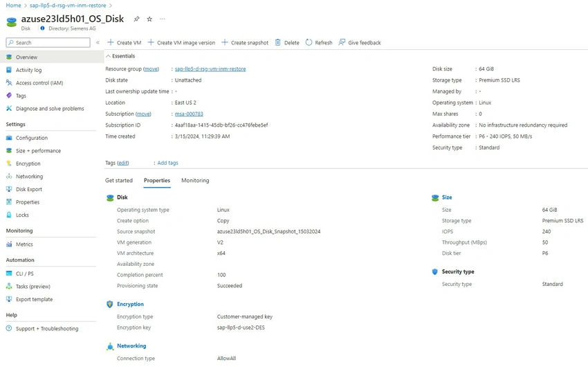Click edit link next to Tags
The image size is (588, 367).
(123, 163)
